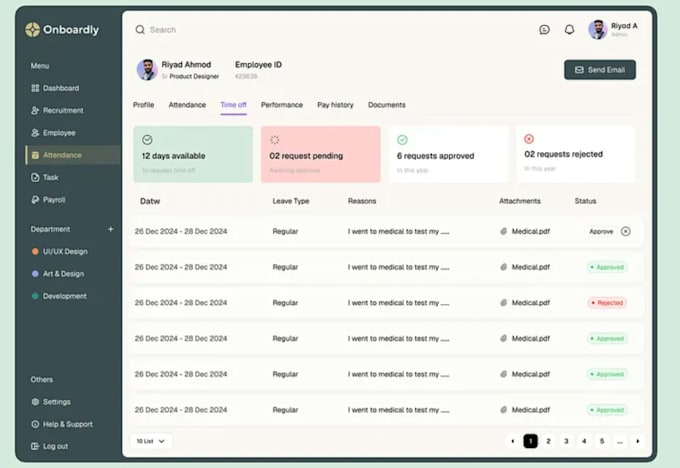Select the Art & Design department
The width and height of the screenshot is (680, 468).
click(x=58, y=274)
